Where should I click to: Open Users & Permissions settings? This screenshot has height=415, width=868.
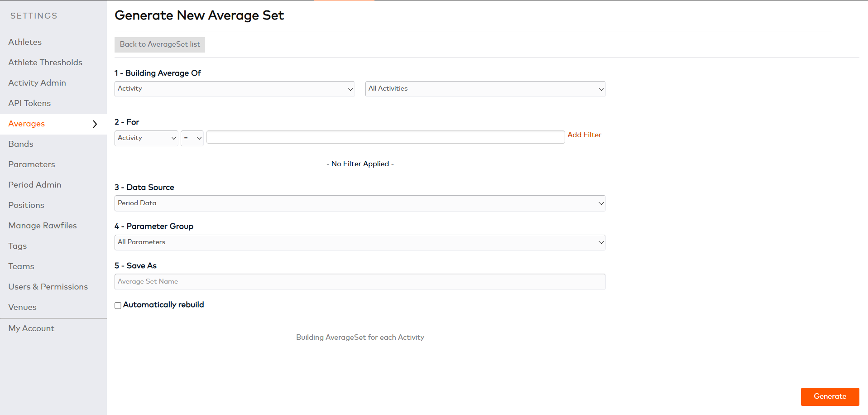(48, 287)
